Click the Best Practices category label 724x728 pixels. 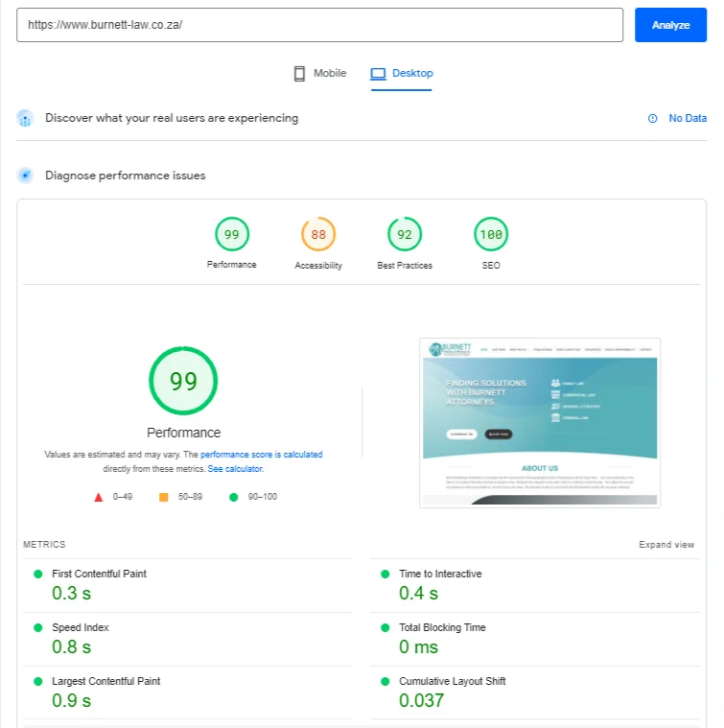[405, 266]
